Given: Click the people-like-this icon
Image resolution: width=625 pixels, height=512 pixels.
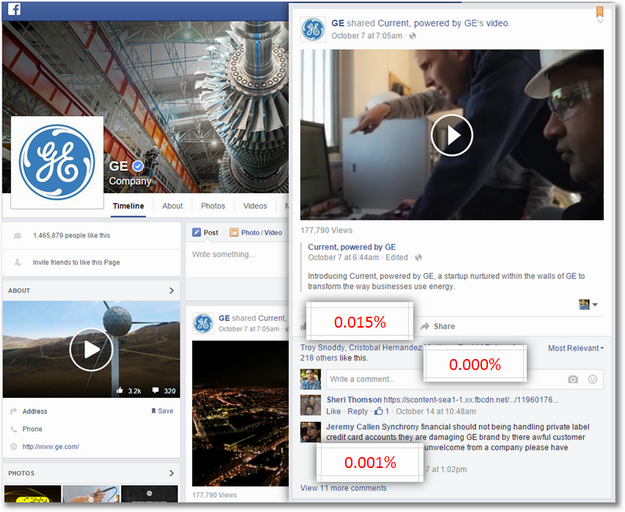Looking at the screenshot, I should click(x=18, y=235).
